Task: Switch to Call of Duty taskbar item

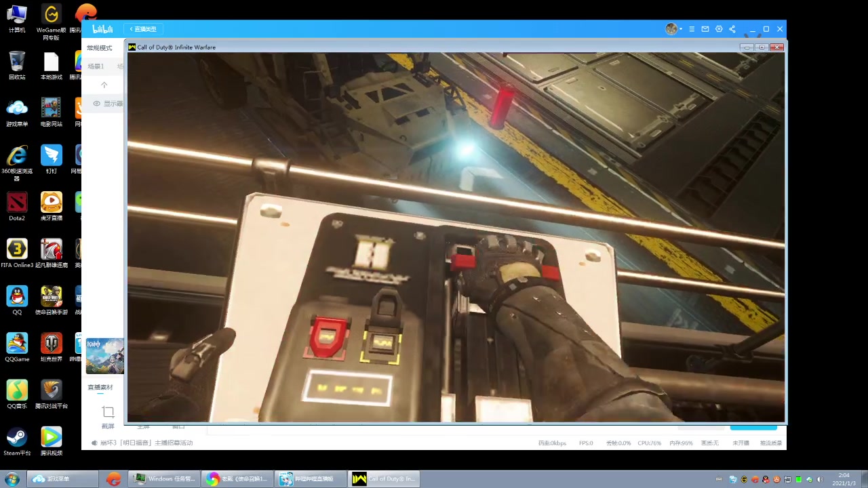Action: click(x=384, y=479)
